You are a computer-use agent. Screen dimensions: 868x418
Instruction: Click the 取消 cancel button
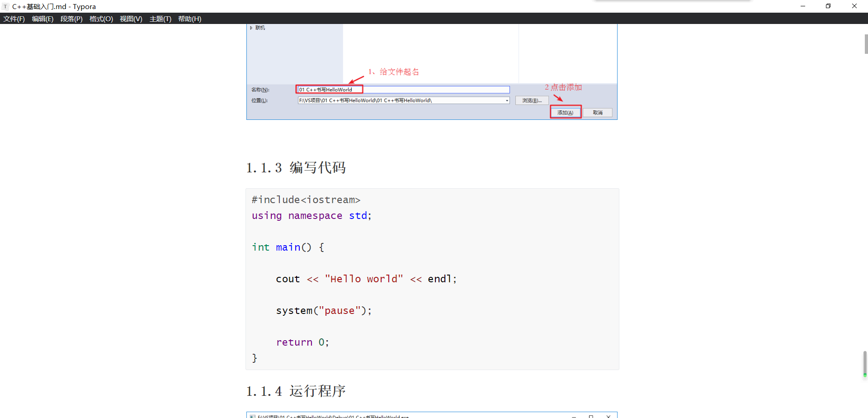pos(597,112)
